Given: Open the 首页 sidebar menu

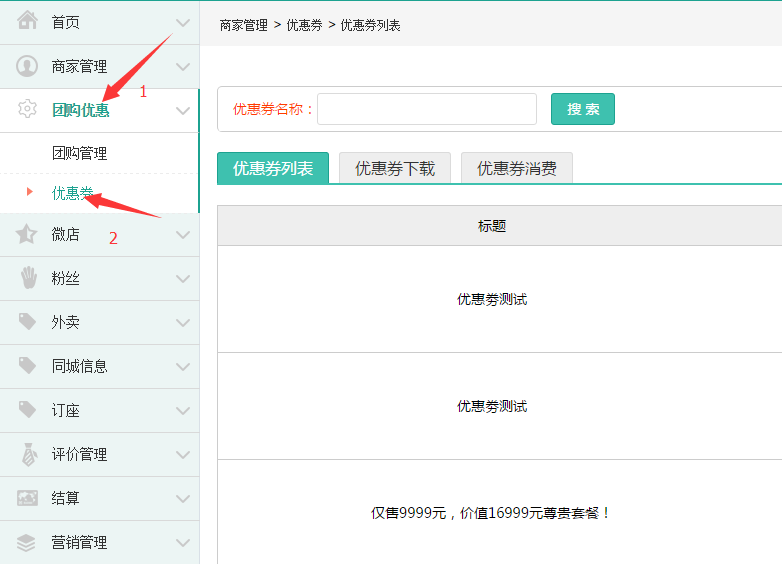Looking at the screenshot, I should (100, 22).
